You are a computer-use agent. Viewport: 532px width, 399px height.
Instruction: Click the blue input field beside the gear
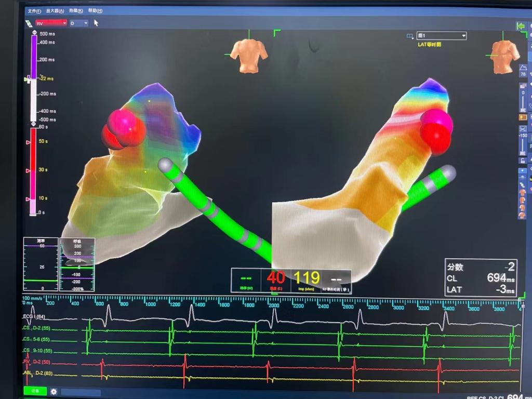(81, 392)
